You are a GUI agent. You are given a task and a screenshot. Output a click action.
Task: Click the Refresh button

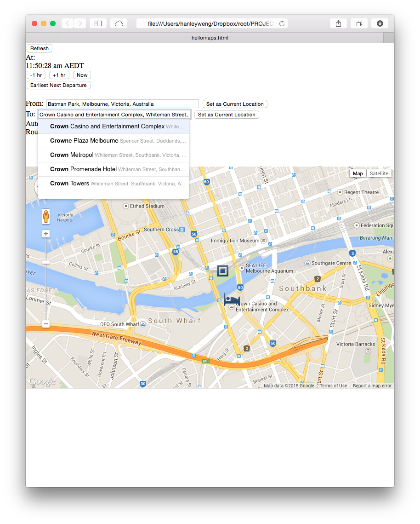[x=40, y=48]
